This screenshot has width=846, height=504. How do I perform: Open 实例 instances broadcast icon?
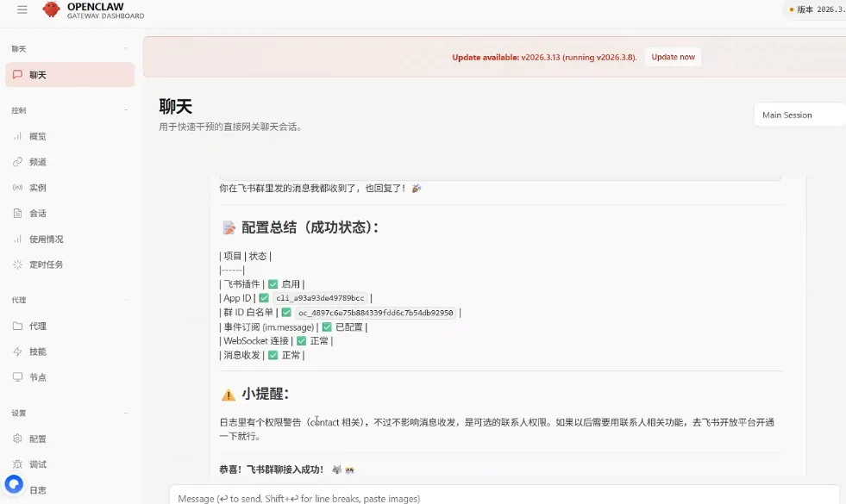17,188
